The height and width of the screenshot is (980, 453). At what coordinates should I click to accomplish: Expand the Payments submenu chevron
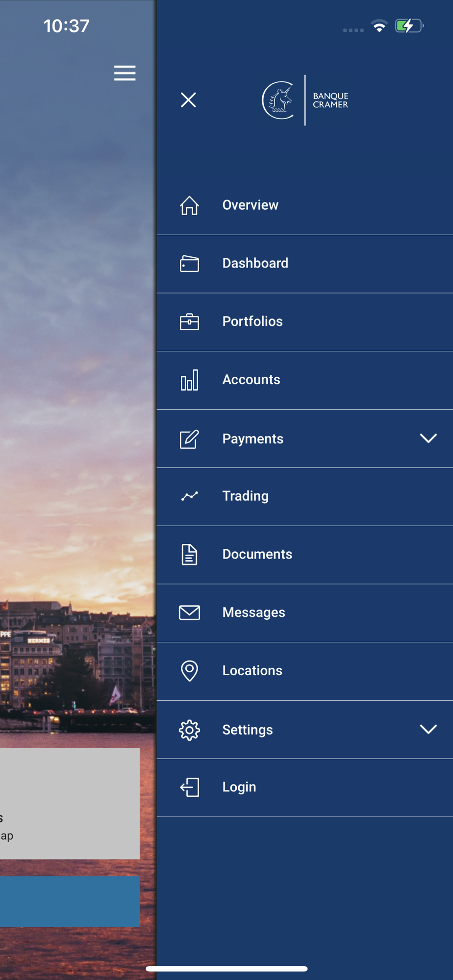428,439
